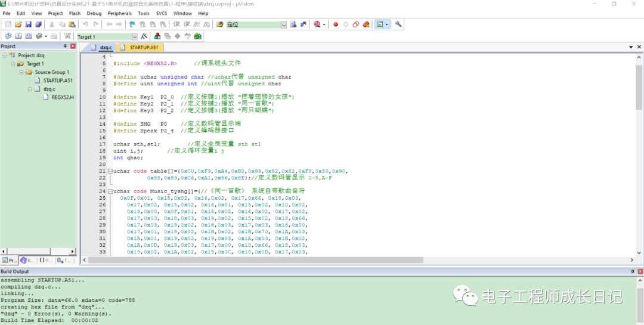Collapse the Source Group 1 tree node

click(21, 72)
